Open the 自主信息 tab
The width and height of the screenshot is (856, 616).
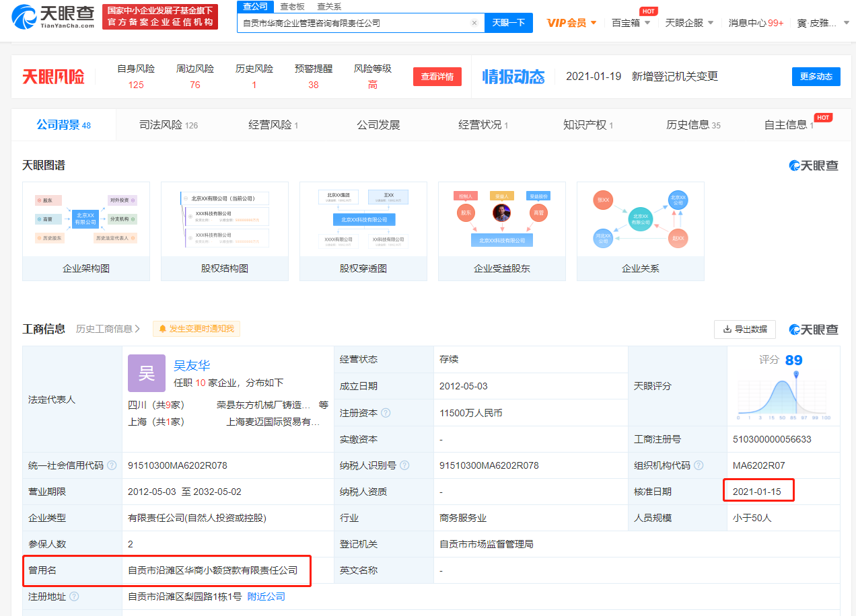pyautogui.click(x=789, y=125)
